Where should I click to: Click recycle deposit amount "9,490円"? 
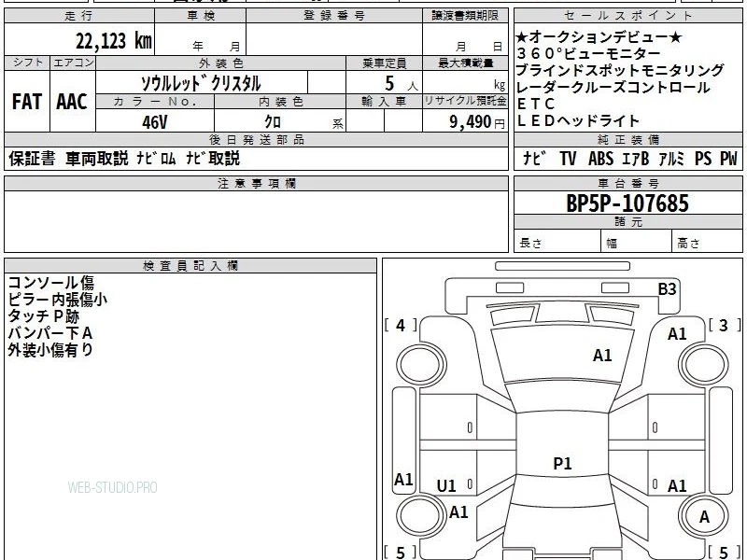tap(477, 122)
